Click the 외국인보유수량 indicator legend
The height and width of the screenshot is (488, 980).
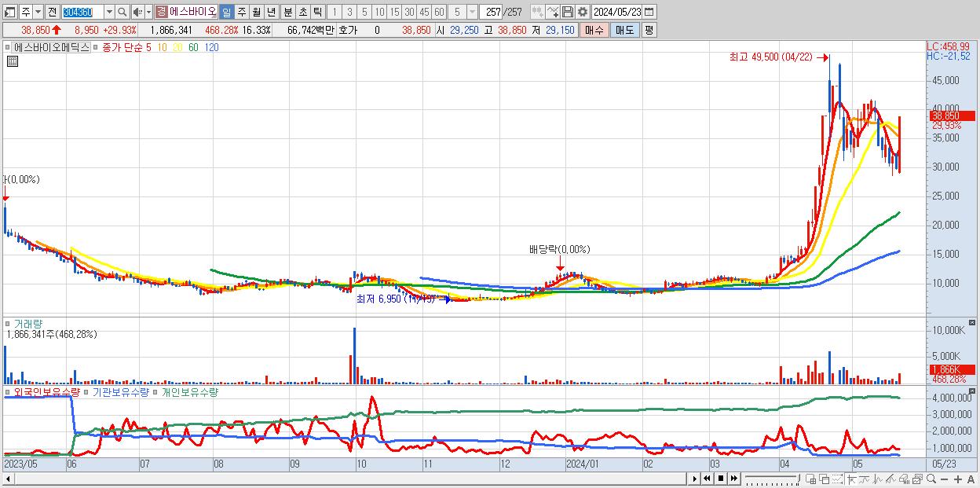click(x=46, y=391)
